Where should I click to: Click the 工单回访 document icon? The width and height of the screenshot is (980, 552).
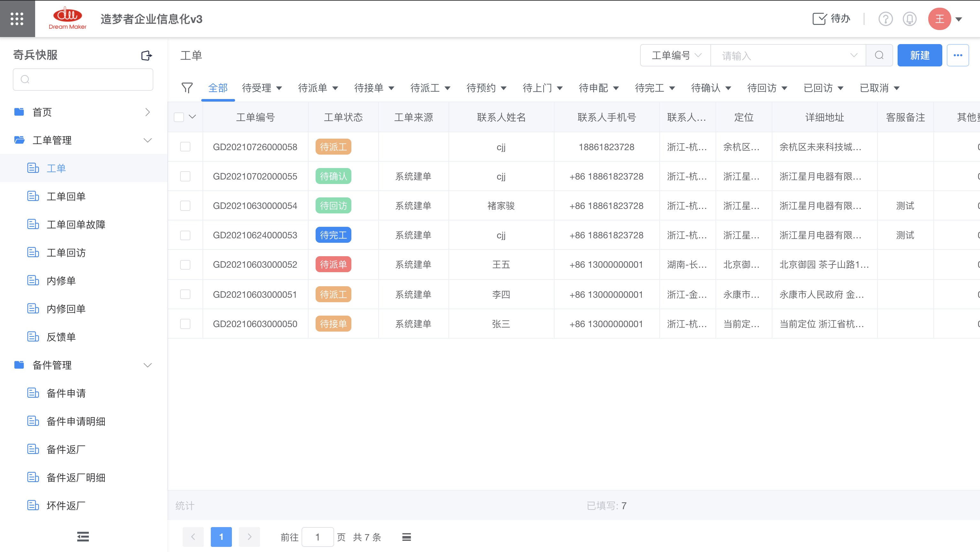tap(33, 252)
